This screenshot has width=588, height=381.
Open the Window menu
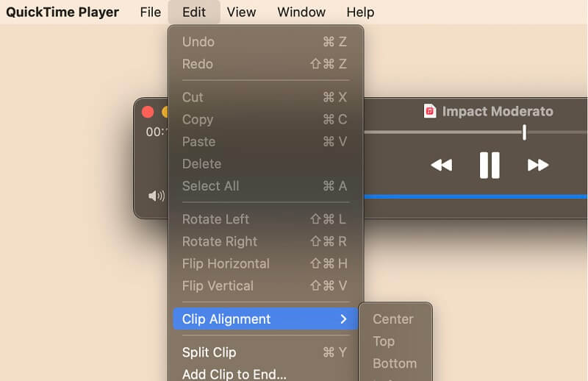[x=301, y=12]
